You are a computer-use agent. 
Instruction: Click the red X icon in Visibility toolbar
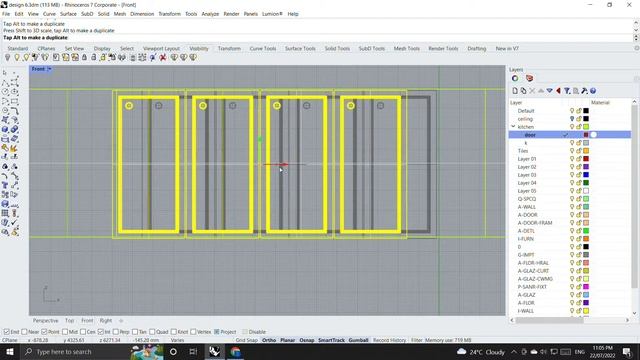click(x=163, y=58)
